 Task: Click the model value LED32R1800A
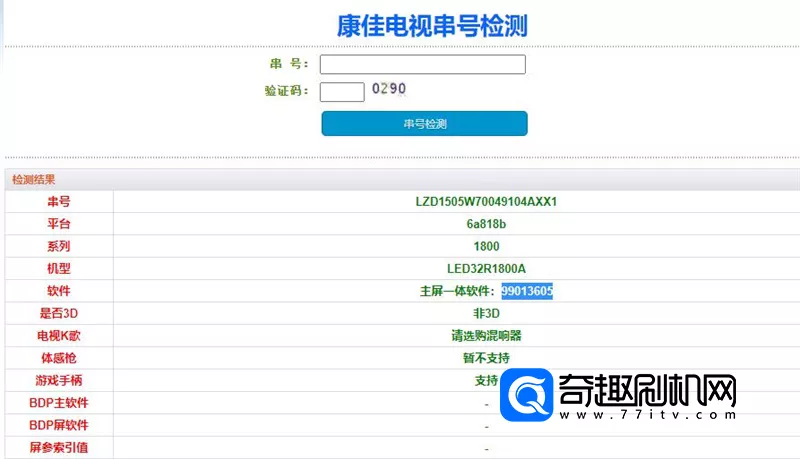click(486, 268)
